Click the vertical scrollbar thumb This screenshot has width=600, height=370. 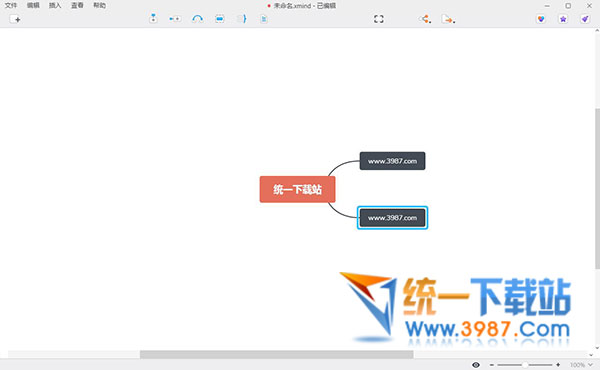597,188
